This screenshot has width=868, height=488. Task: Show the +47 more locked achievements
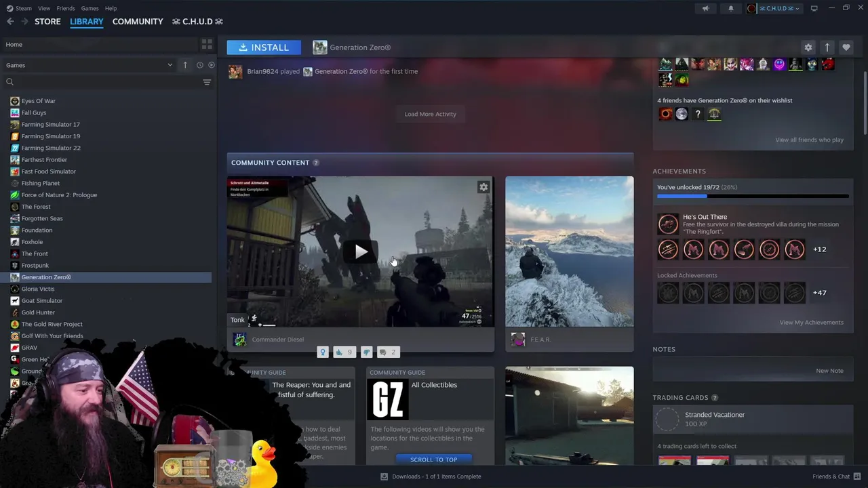[x=820, y=293]
